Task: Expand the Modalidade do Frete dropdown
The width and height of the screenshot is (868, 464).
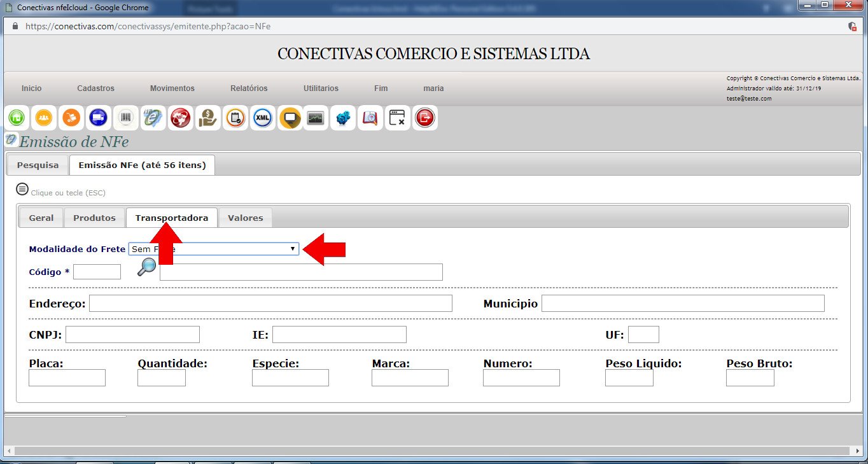Action: 213,249
